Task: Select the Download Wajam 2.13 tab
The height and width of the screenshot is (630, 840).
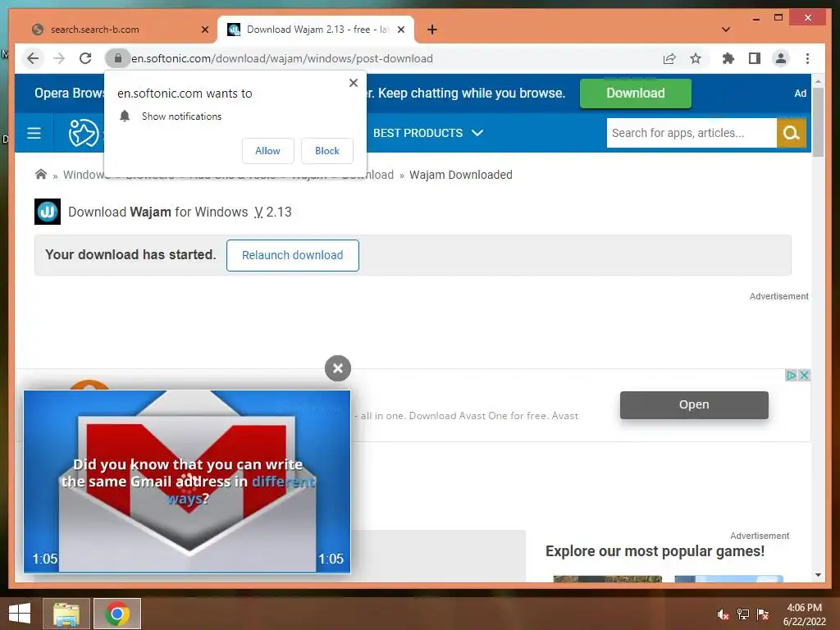Action: click(316, 30)
